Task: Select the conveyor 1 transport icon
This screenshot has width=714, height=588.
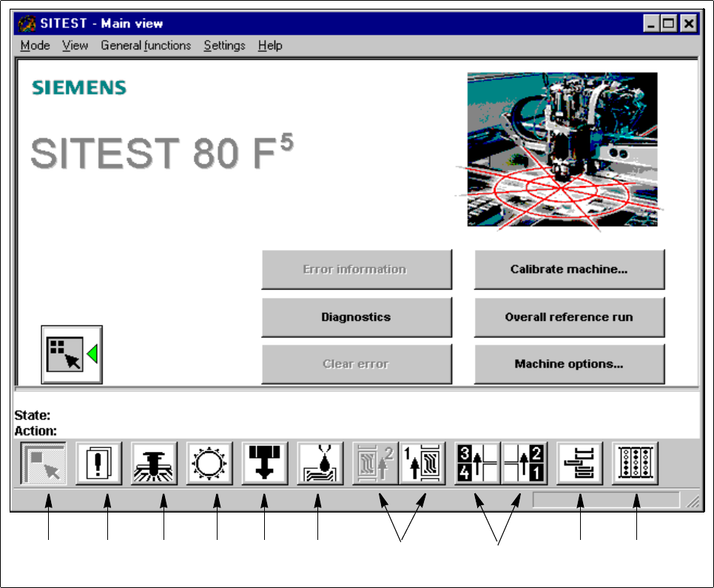Action: point(422,463)
